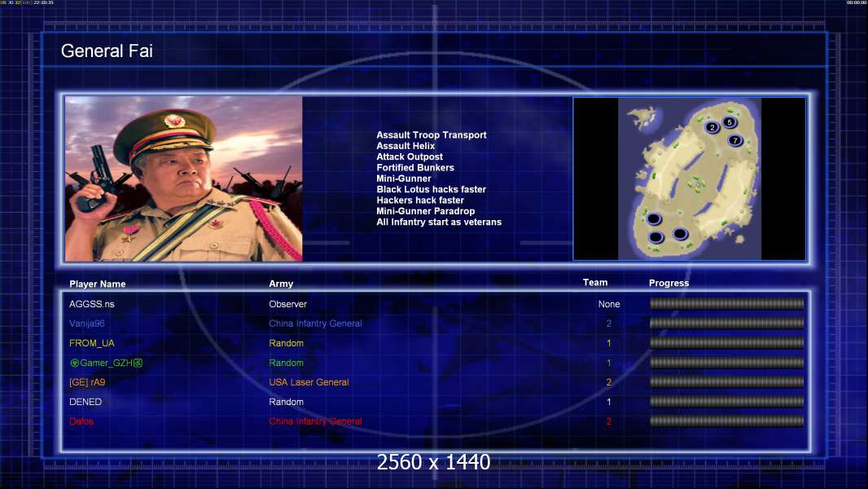Click "All Infantry start as veterans" line
Image resolution: width=868 pixels, height=489 pixels.
(439, 222)
